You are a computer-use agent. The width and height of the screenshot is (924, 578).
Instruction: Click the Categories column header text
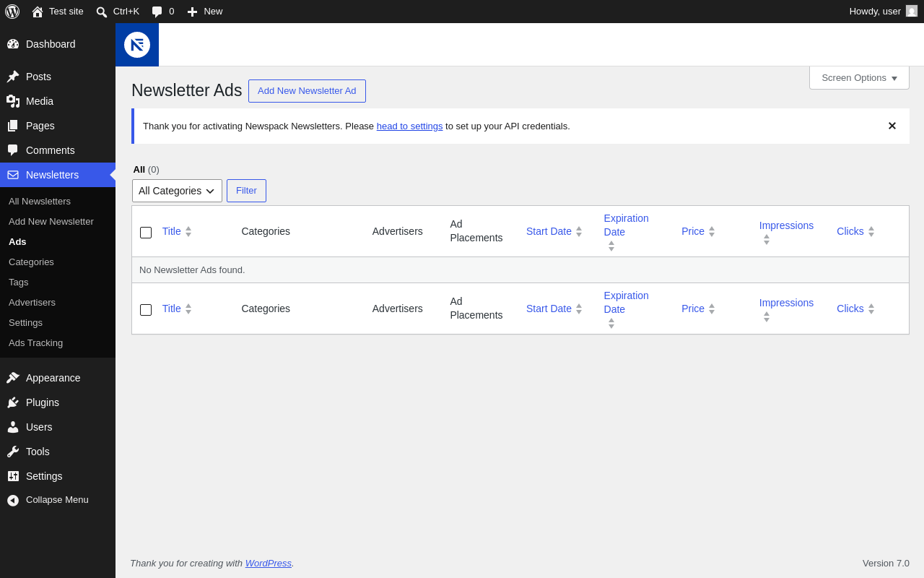266,231
